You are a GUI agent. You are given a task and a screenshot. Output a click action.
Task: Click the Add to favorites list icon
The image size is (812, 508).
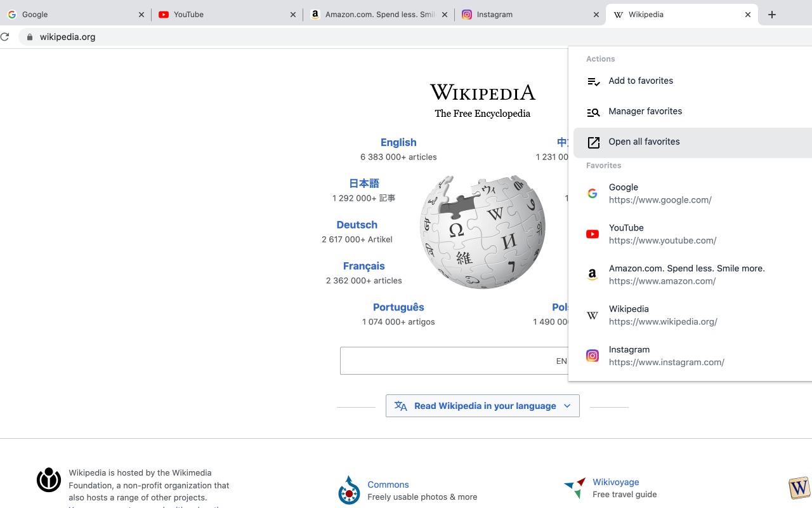[593, 81]
